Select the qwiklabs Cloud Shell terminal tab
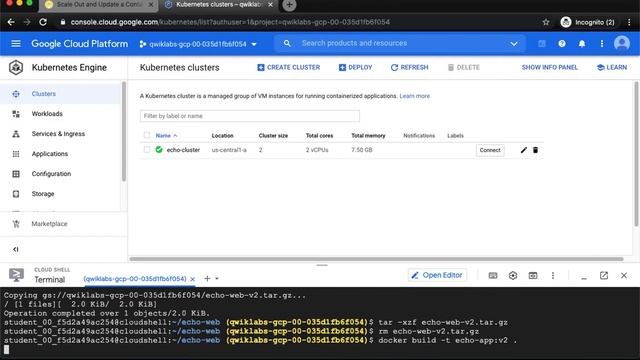 [x=135, y=279]
